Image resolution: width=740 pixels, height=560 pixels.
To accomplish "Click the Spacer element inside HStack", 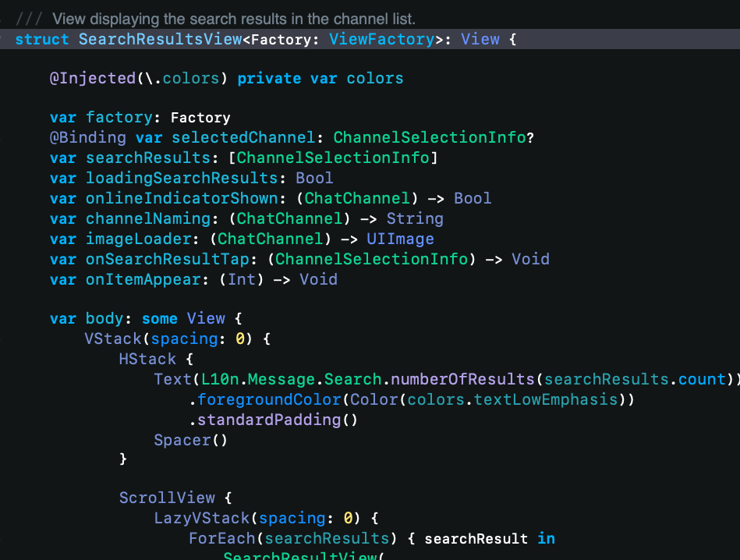I will 182,440.
